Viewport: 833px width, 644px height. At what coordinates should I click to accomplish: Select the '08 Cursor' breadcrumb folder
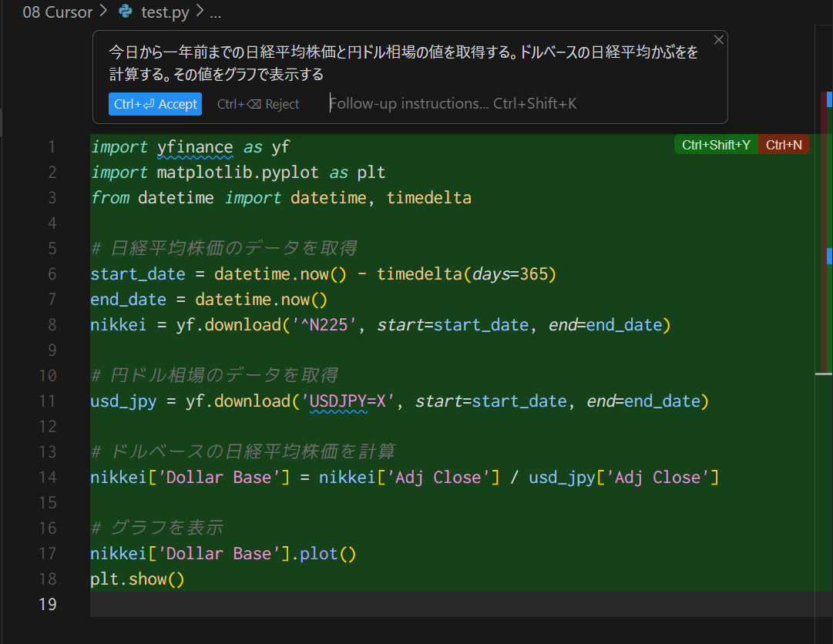pyautogui.click(x=58, y=12)
